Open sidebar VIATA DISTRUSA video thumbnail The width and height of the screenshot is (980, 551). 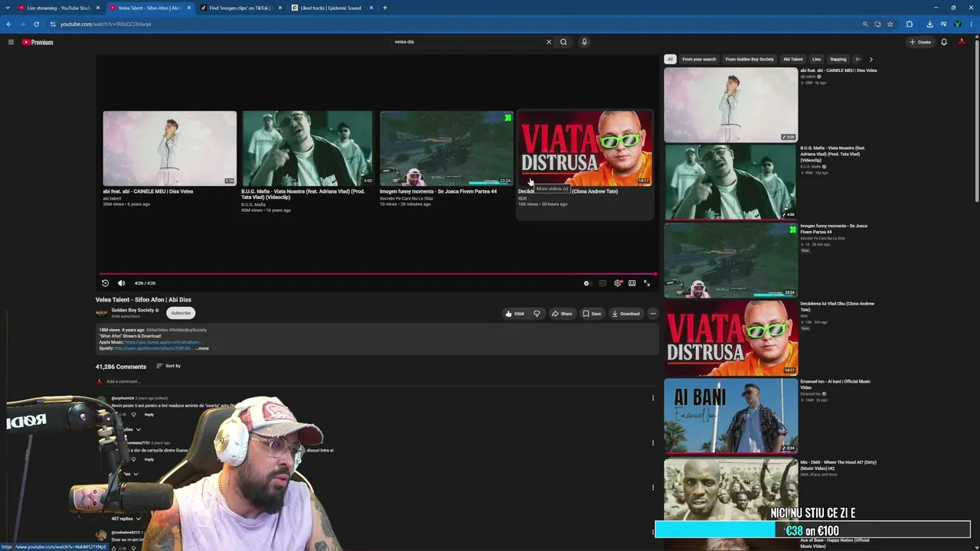[x=730, y=337]
